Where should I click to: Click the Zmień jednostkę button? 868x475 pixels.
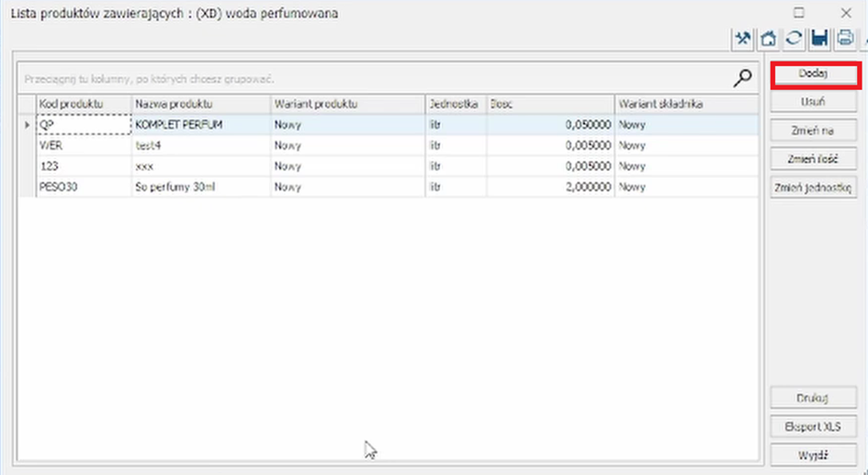click(x=813, y=187)
